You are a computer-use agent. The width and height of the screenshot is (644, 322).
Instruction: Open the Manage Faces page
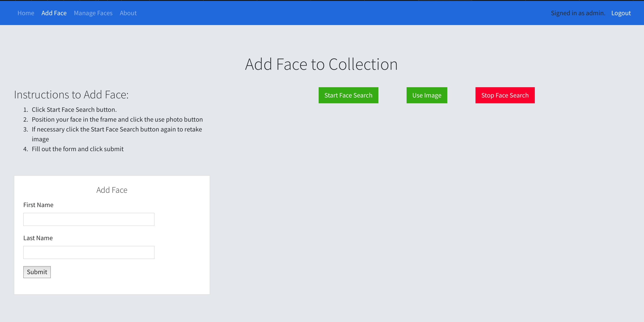click(x=93, y=13)
